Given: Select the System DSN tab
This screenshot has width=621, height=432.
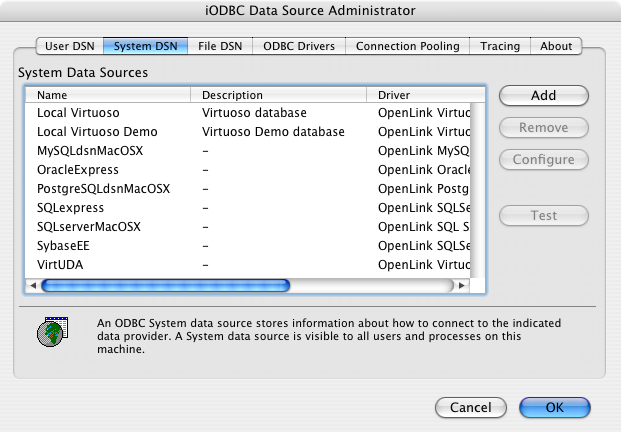Looking at the screenshot, I should point(145,46).
